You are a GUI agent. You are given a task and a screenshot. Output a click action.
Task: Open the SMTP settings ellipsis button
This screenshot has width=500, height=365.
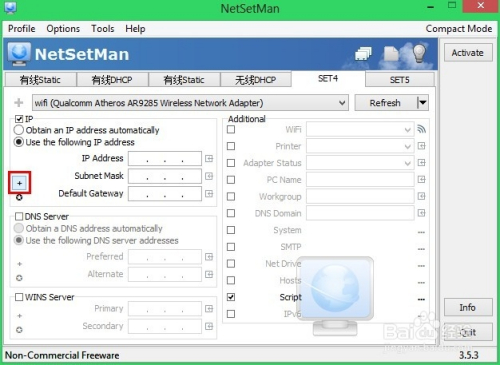(x=421, y=249)
